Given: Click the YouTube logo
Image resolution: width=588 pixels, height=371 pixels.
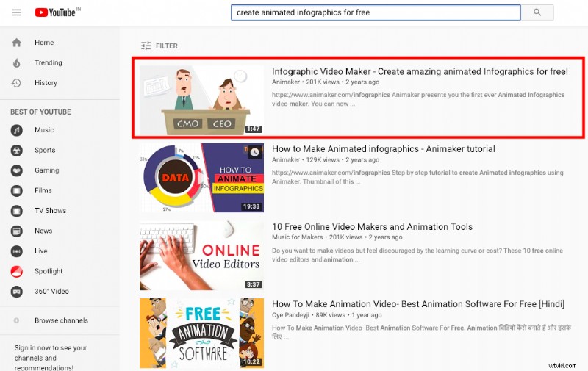Looking at the screenshot, I should tap(57, 12).
